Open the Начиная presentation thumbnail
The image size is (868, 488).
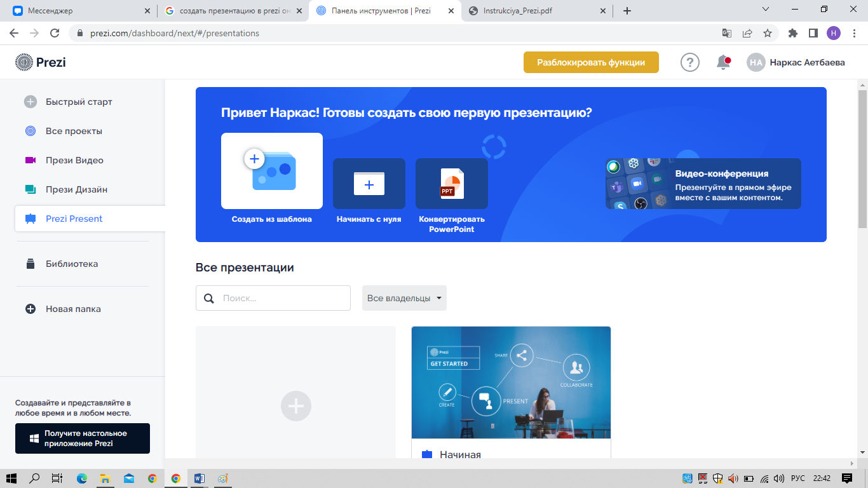511,383
